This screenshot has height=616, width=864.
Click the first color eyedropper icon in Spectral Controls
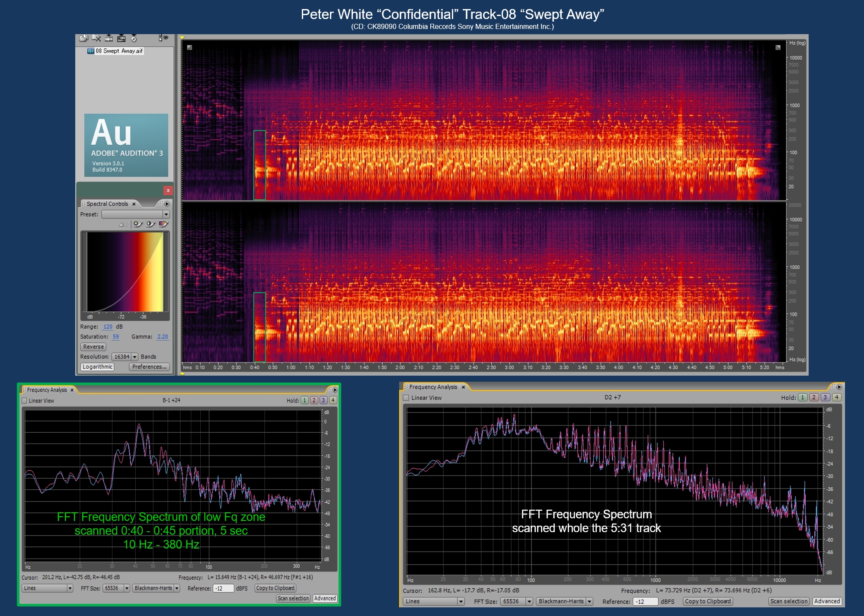138,224
